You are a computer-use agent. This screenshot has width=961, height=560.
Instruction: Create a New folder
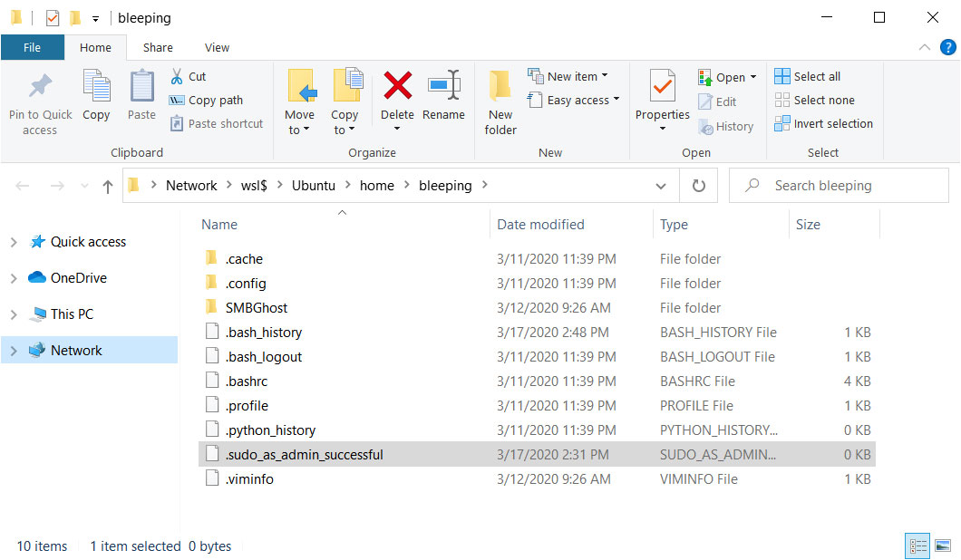click(x=500, y=102)
